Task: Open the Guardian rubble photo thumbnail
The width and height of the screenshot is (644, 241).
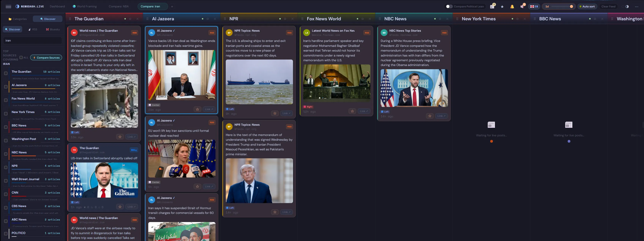Action: [104, 101]
